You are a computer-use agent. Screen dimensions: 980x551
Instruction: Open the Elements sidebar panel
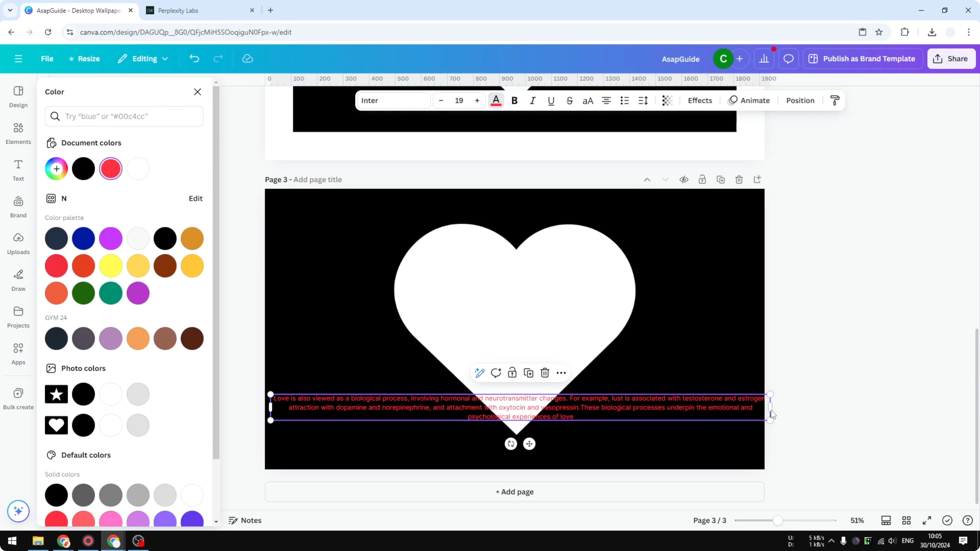(x=18, y=133)
